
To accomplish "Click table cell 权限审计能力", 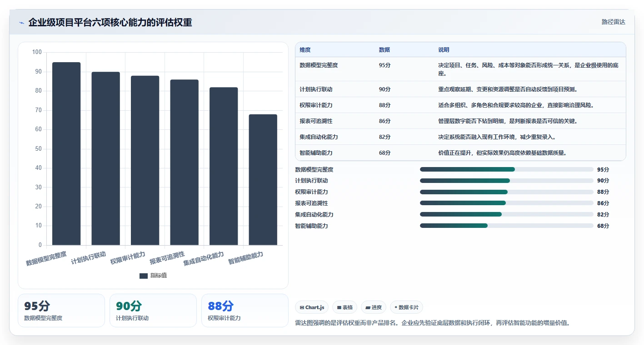I will tap(316, 105).
